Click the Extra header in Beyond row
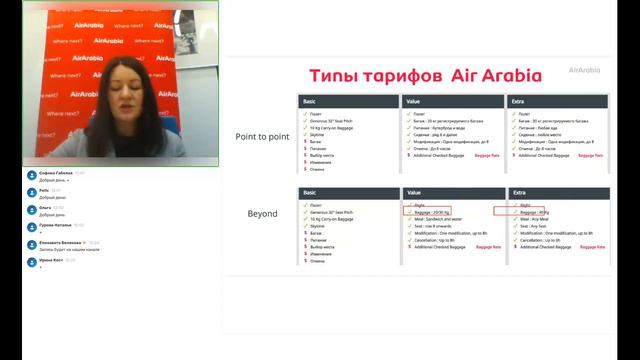640x360 pixels. point(559,193)
